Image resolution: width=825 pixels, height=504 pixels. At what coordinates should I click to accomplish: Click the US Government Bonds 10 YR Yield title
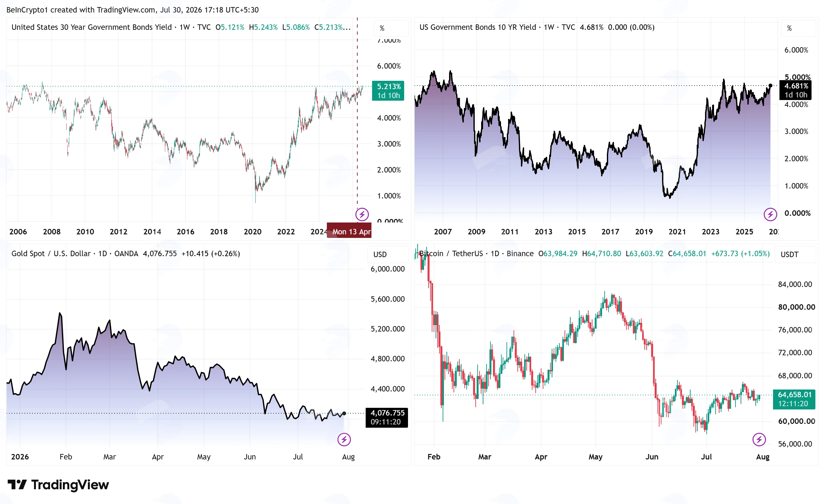pyautogui.click(x=478, y=27)
